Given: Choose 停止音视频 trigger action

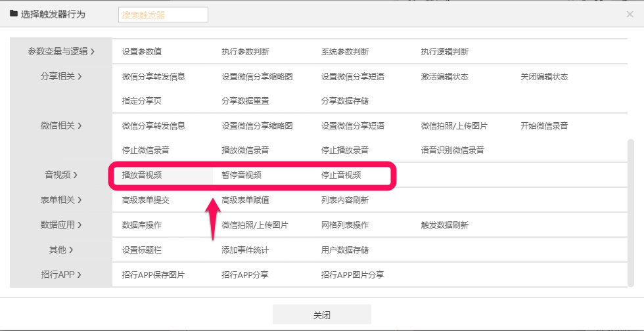Looking at the screenshot, I should point(341,175).
